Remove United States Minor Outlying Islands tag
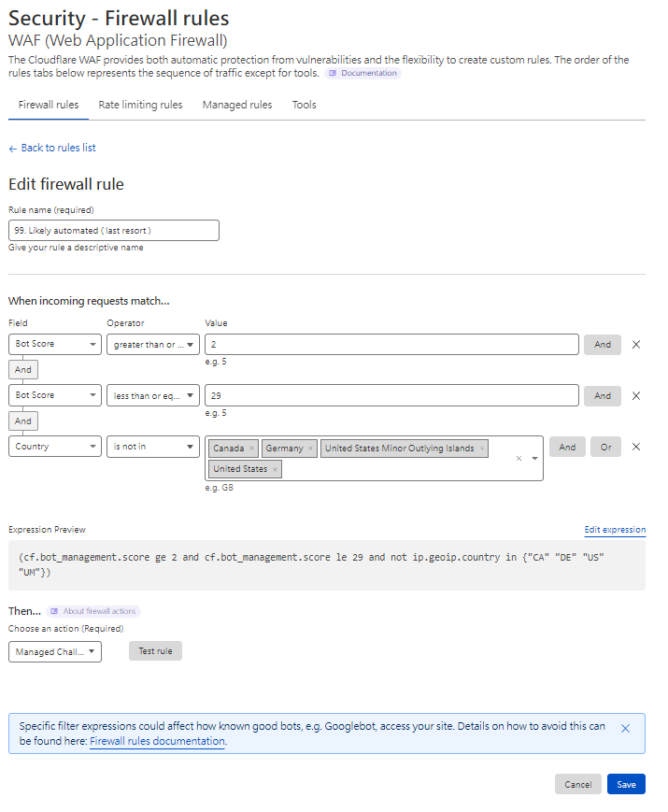Screen dimensions: 668x812 pos(482,449)
